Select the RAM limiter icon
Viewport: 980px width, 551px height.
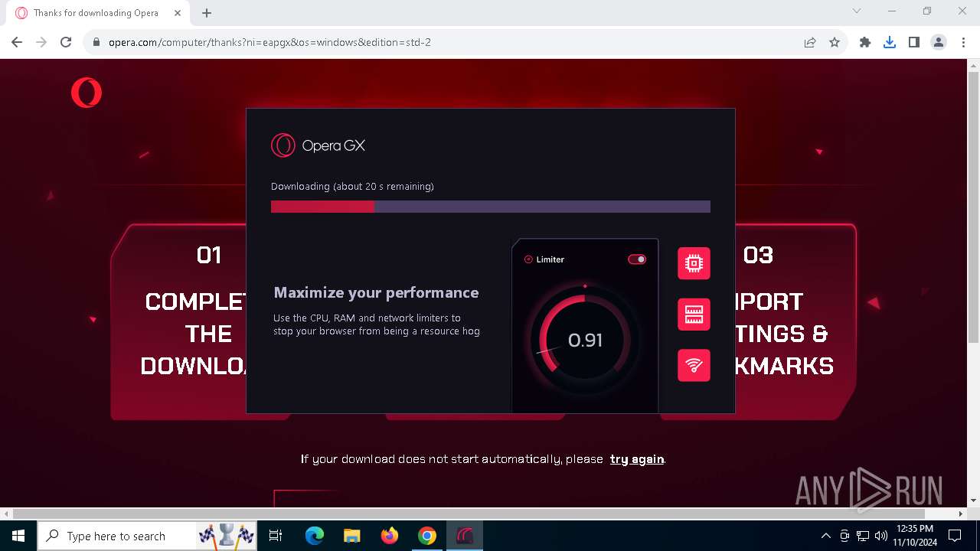coord(694,315)
